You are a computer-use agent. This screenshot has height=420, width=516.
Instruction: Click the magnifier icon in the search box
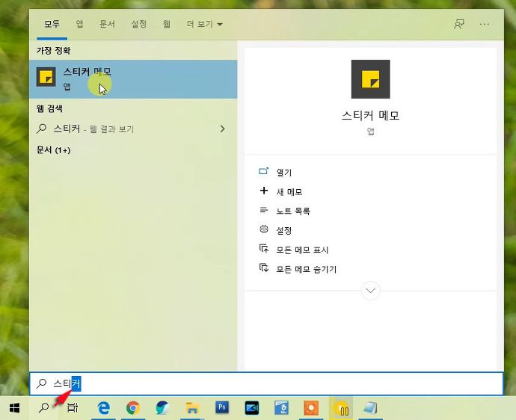click(x=41, y=383)
